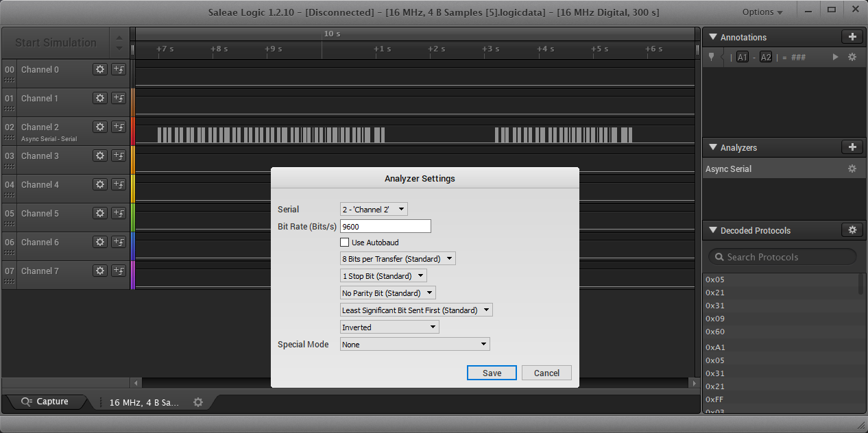Set trigger edge on Channel 3
The height and width of the screenshot is (433, 868).
click(119, 156)
